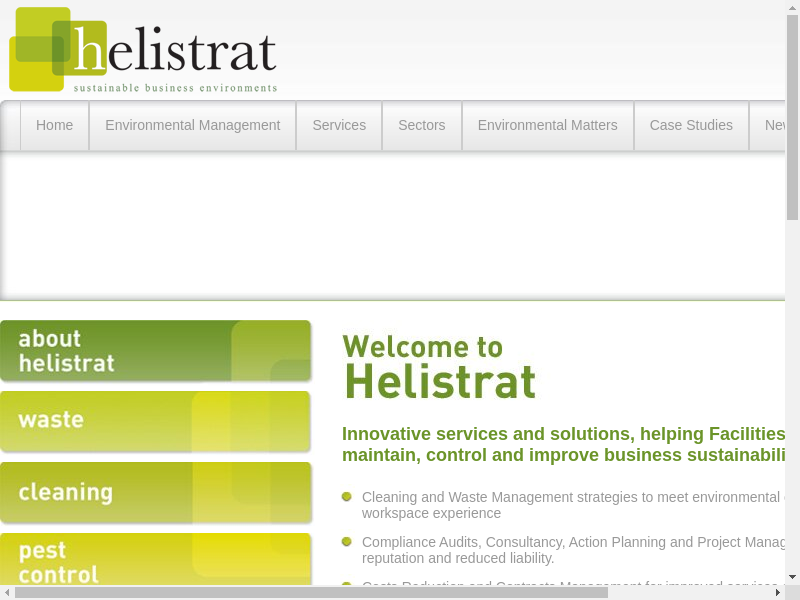Click the Welcome to Helistrat heading
The image size is (800, 600).
439,366
